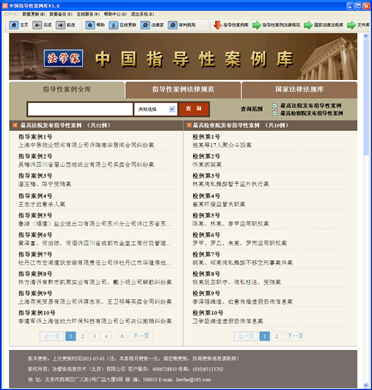Go to page 2 of court cases
Image resolution: width=372 pixels, height=390 pixels.
tap(82, 336)
